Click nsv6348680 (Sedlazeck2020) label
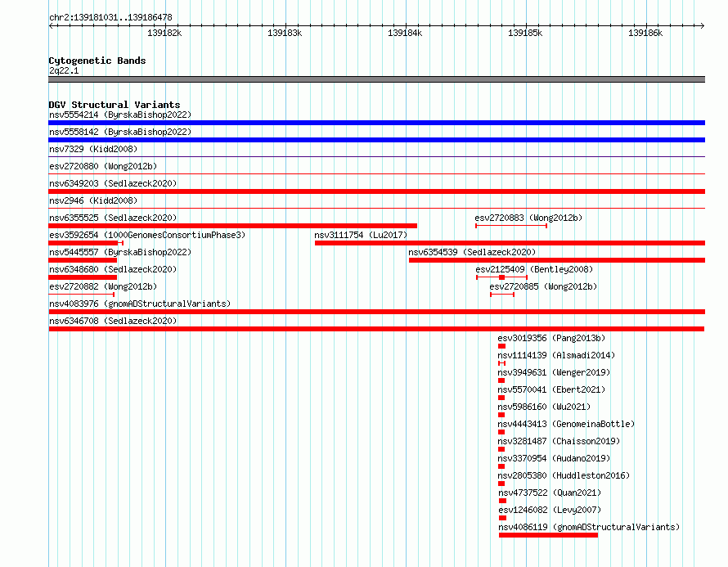The height and width of the screenshot is (567, 728). point(113,269)
